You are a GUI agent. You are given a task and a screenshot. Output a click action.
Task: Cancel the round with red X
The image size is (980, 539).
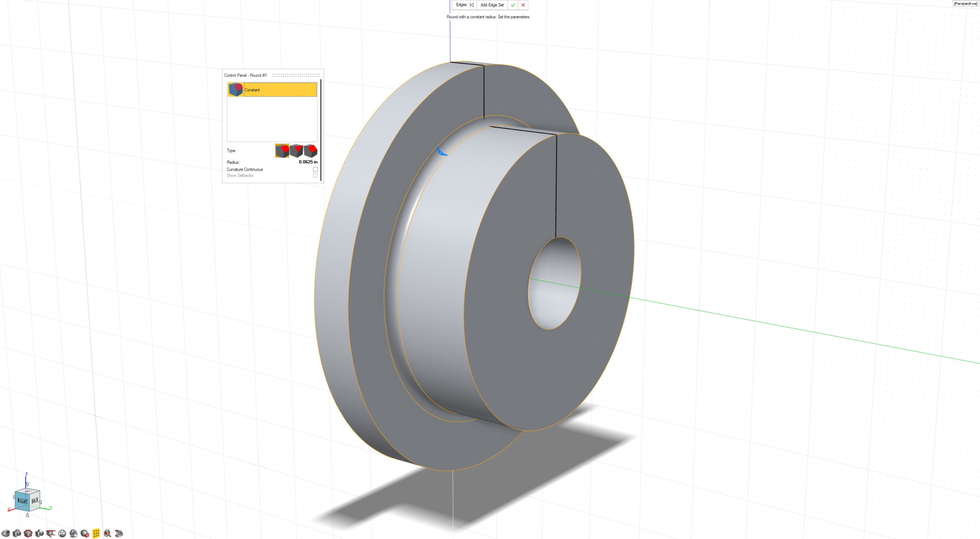coord(523,5)
